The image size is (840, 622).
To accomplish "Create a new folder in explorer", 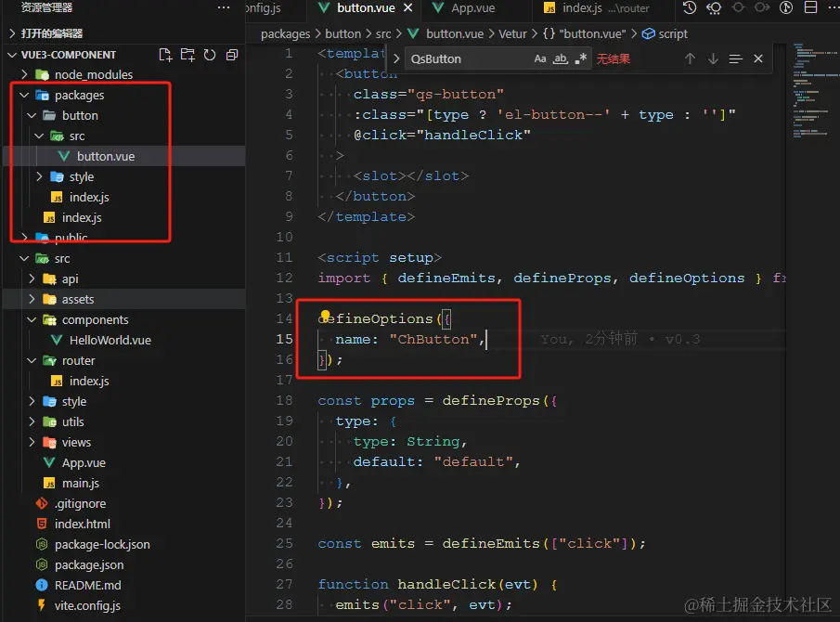I will [187, 55].
